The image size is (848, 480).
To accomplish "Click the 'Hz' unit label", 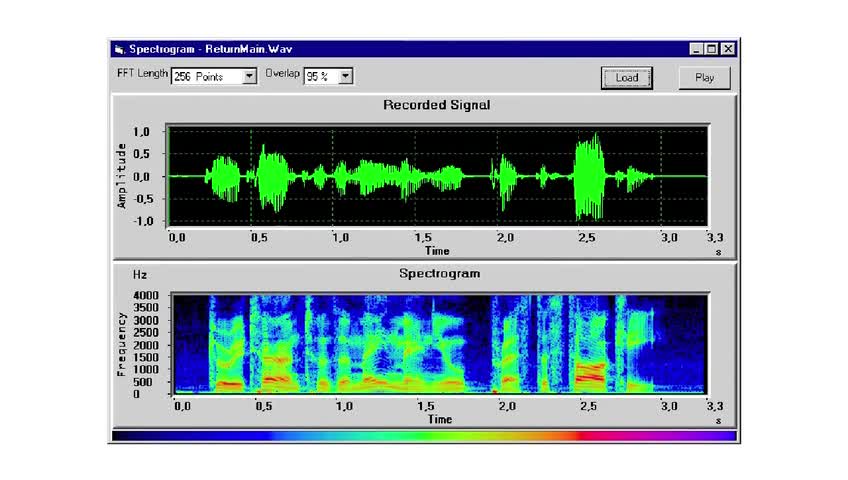I will tap(140, 275).
